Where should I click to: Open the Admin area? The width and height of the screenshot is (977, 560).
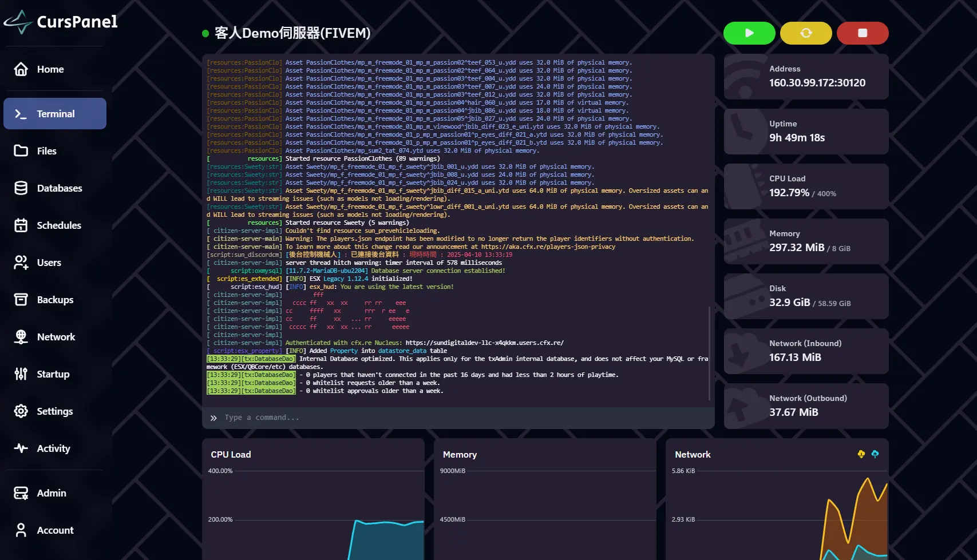coord(55,493)
